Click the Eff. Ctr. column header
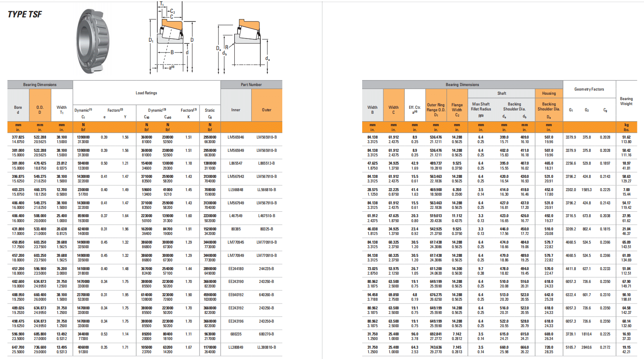The width and height of the screenshot is (644, 359). [415, 110]
